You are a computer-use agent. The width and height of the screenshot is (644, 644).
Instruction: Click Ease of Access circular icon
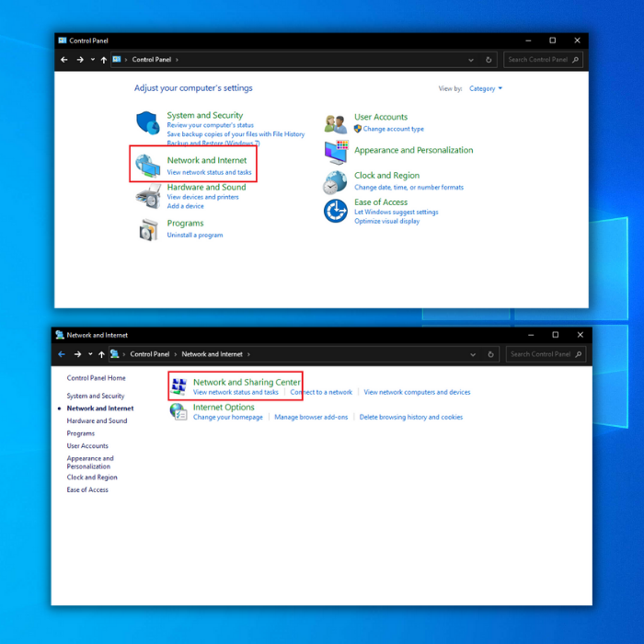click(336, 211)
